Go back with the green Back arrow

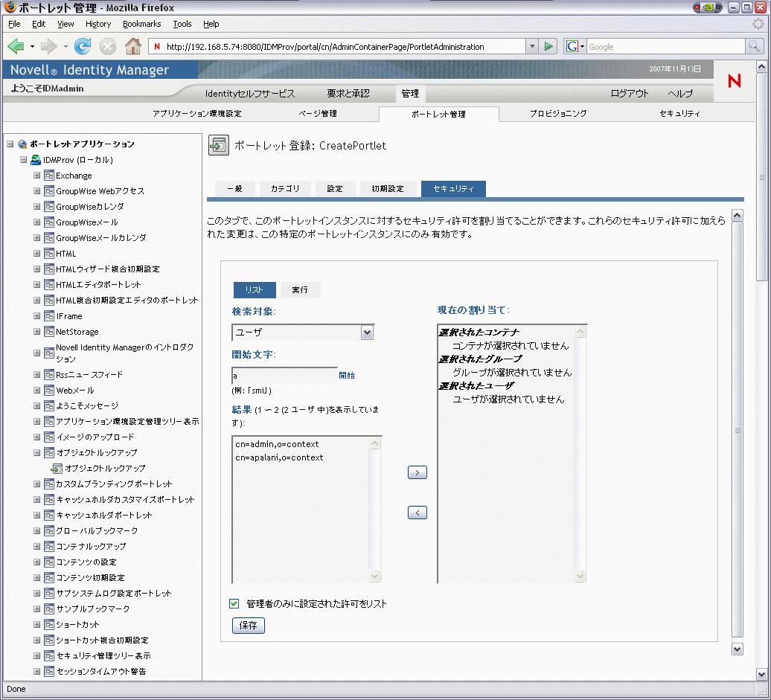[x=16, y=46]
